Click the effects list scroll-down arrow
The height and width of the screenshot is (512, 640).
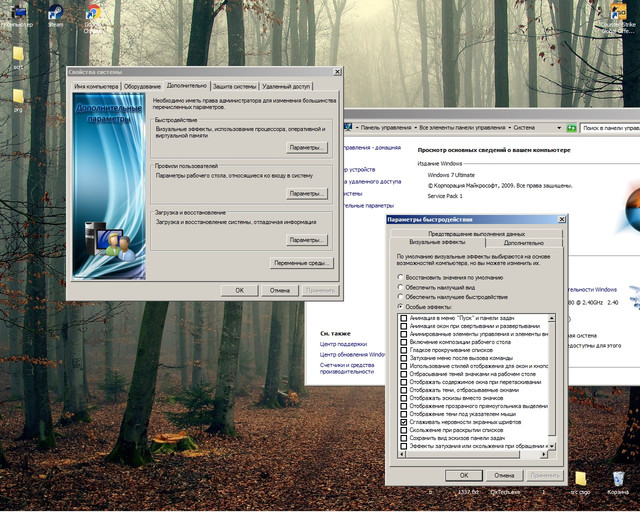click(x=552, y=447)
